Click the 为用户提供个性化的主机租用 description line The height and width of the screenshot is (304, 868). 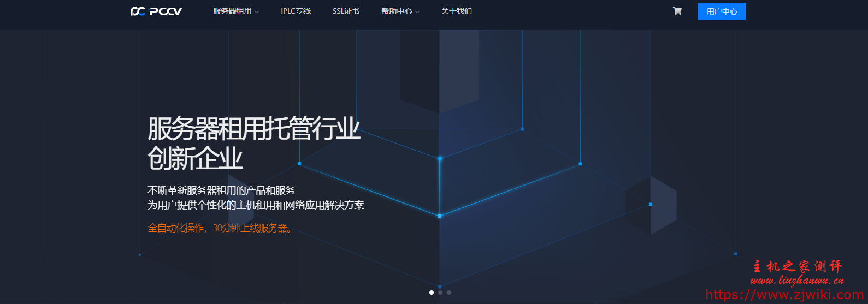[x=256, y=205]
